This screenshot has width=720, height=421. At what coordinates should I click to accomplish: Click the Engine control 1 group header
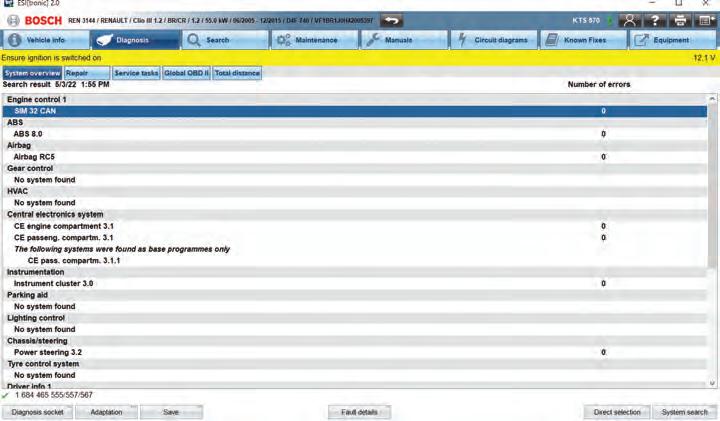pos(354,100)
